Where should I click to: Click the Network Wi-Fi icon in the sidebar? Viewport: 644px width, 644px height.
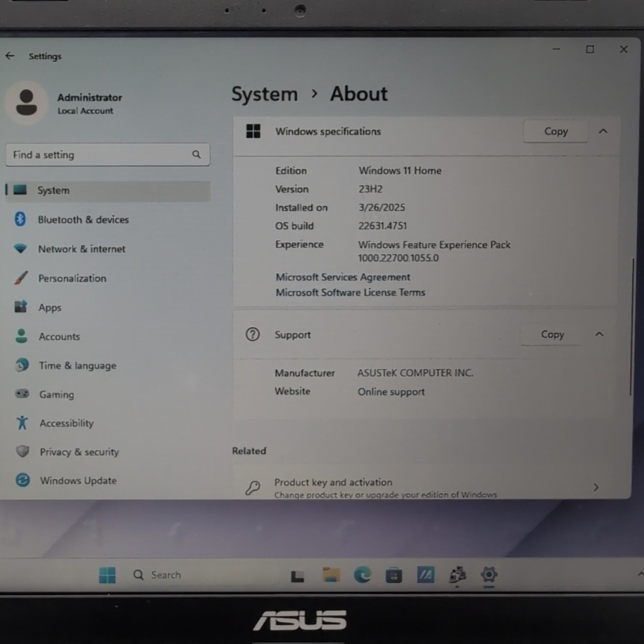click(21, 249)
